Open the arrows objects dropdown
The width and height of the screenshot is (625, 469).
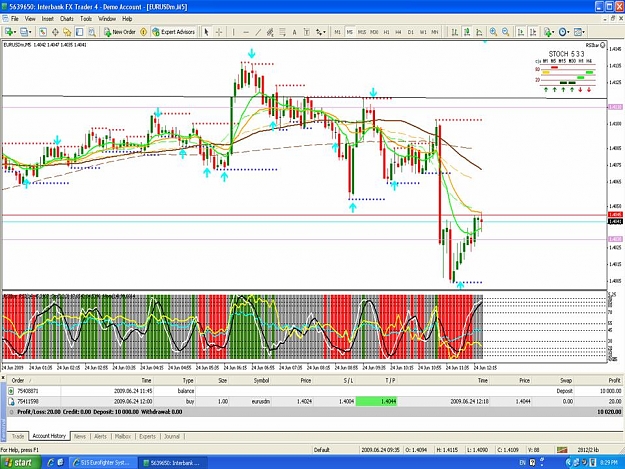321,32
